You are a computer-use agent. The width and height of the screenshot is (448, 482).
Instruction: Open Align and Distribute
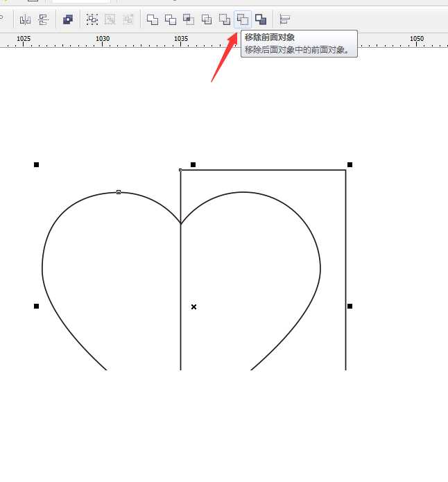(x=285, y=19)
